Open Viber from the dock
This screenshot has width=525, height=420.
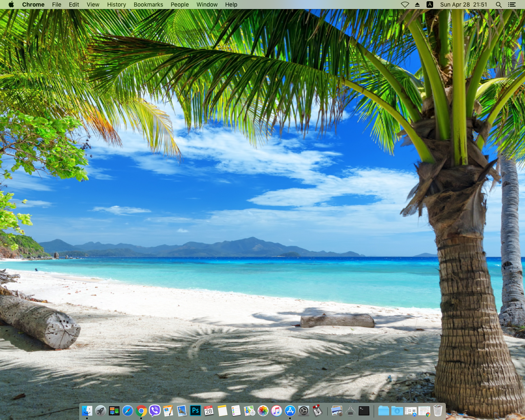click(x=155, y=411)
